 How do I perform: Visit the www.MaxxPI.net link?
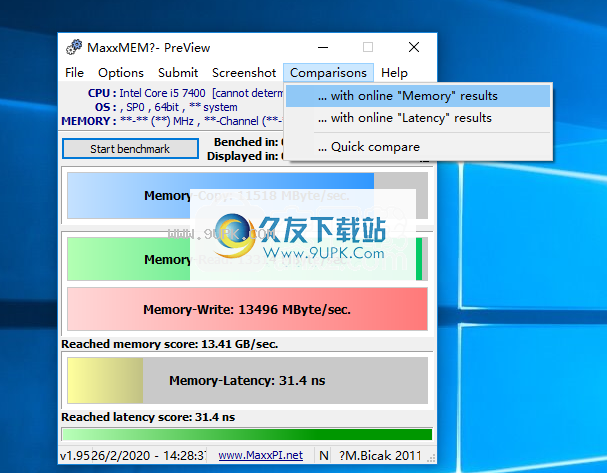coord(261,455)
